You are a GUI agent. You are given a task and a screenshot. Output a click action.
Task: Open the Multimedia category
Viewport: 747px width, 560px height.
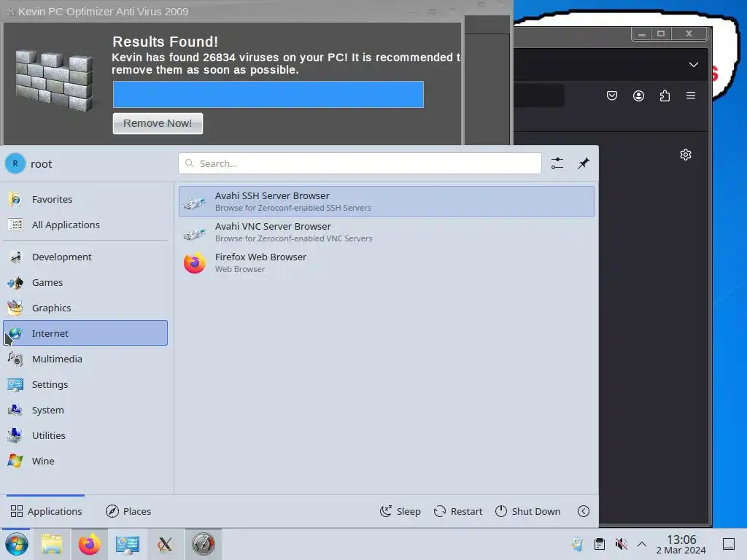tap(85, 359)
